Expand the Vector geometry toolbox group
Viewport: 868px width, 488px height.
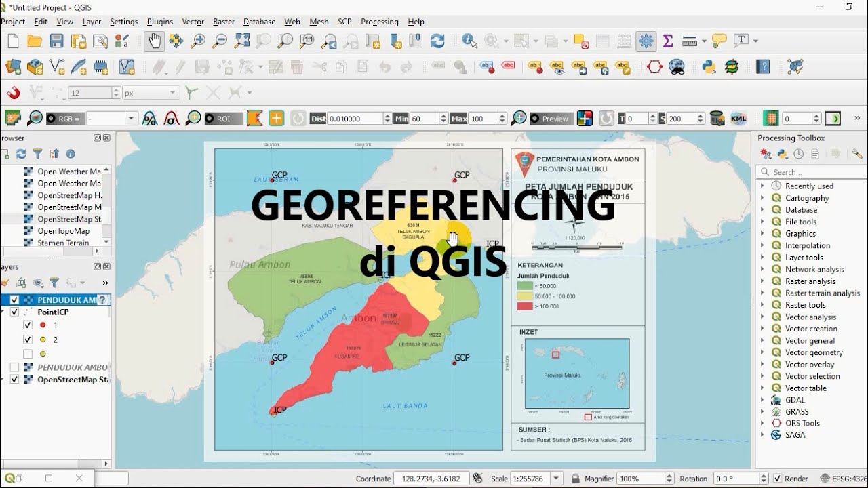tap(762, 352)
